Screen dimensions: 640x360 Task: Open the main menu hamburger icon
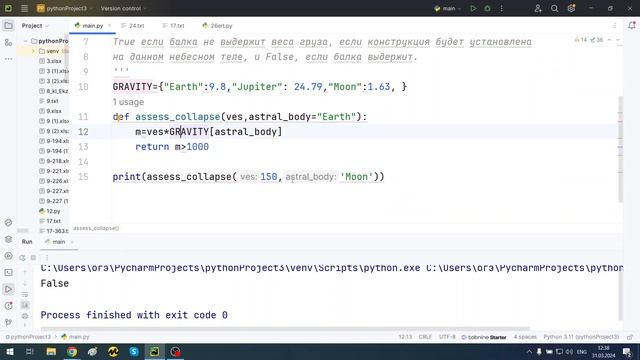pyautogui.click(x=24, y=8)
